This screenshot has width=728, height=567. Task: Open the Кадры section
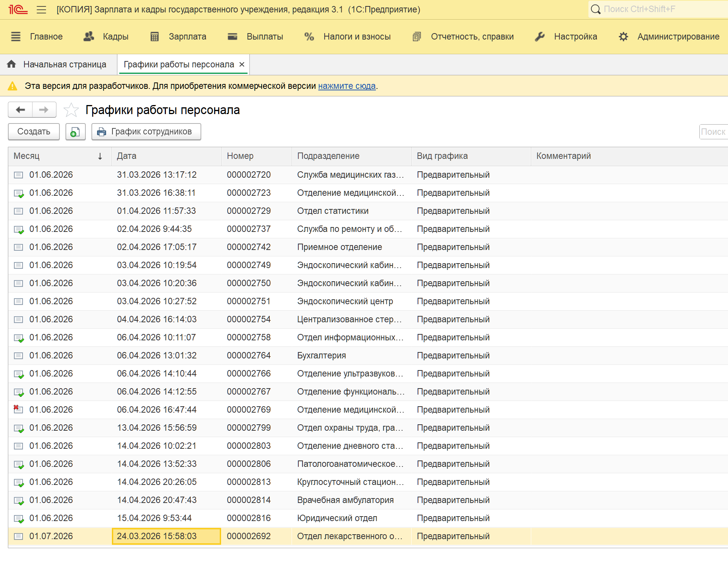pyautogui.click(x=116, y=37)
